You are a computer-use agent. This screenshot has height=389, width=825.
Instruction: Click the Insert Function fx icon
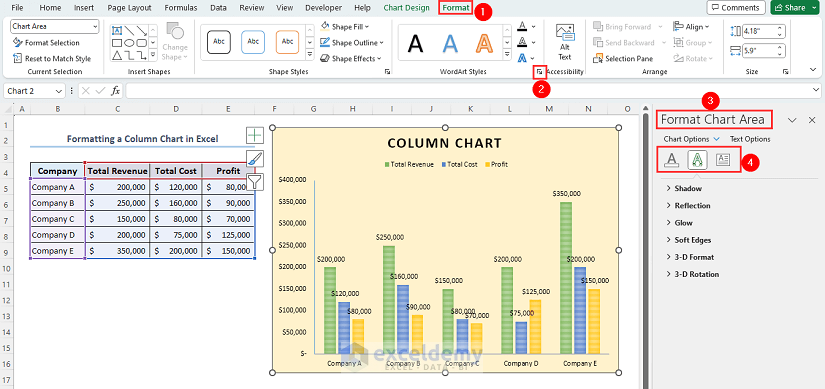pos(116,91)
